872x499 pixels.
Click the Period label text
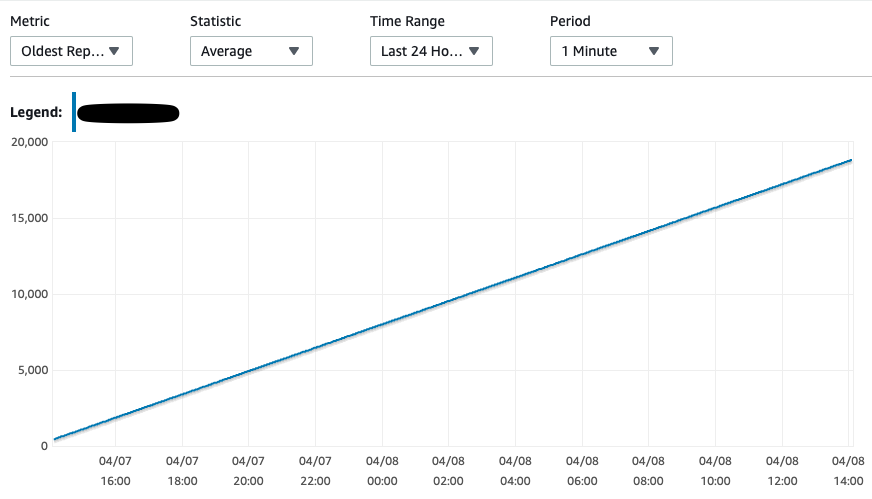click(570, 21)
